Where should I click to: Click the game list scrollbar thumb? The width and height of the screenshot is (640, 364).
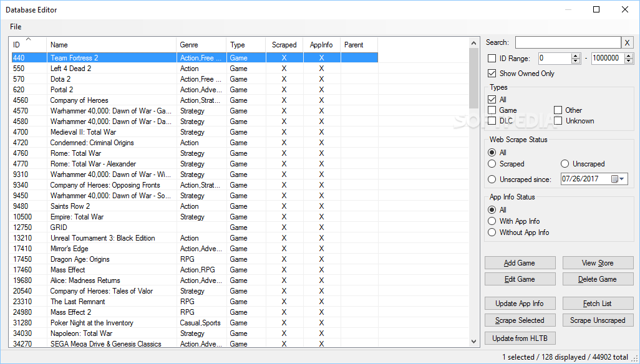pos(473,79)
